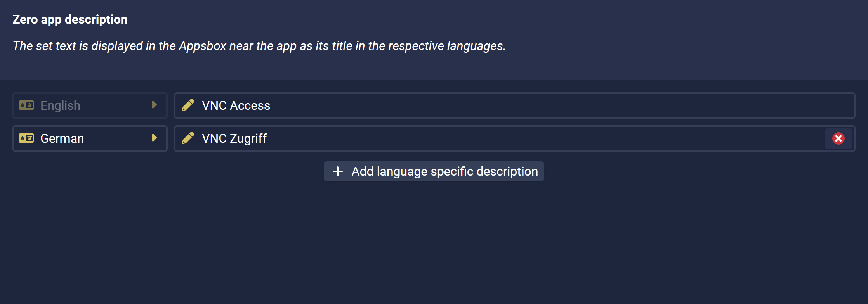Click the Zero app description heading
This screenshot has width=868, height=304.
pyautogui.click(x=70, y=19)
